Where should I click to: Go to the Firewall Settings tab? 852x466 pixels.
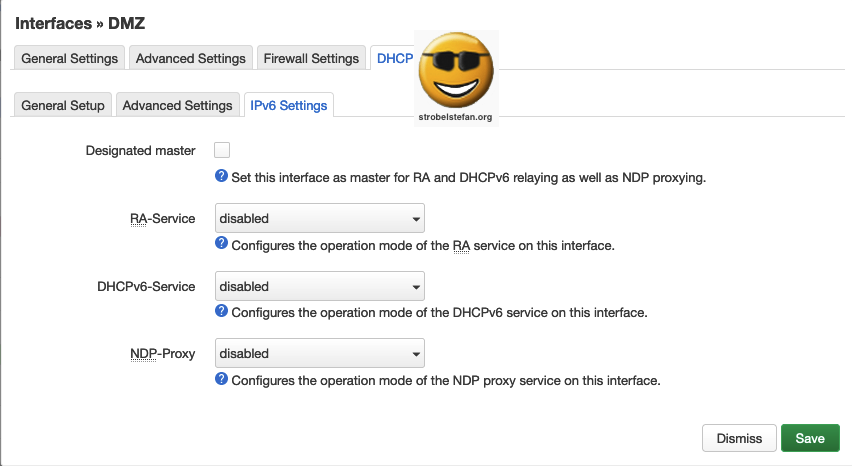[x=311, y=58]
